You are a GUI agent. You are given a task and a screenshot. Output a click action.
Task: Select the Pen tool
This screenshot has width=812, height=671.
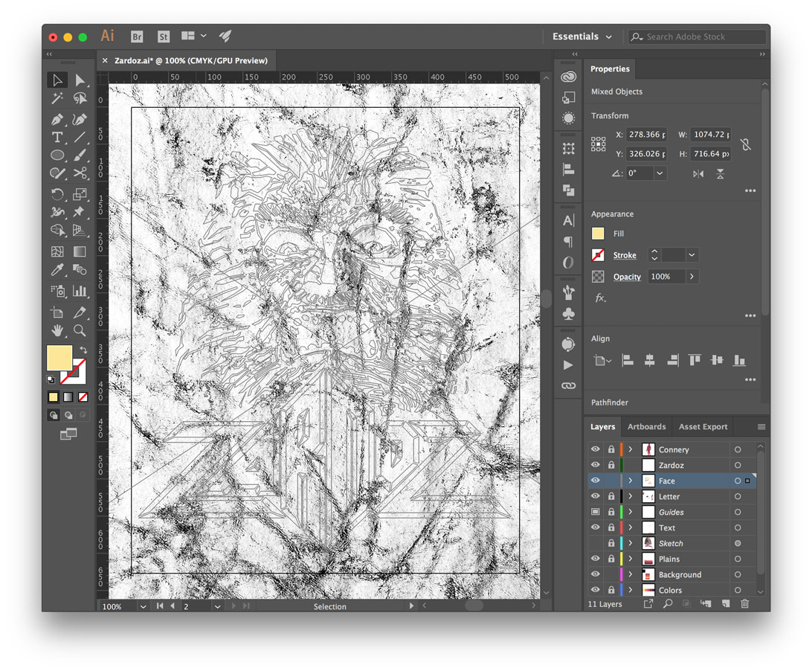point(57,119)
